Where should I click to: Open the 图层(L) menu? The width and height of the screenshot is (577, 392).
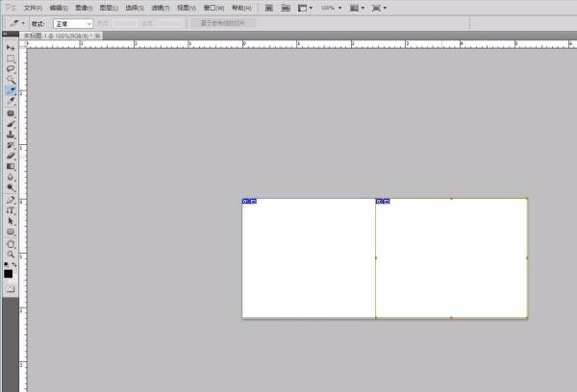coord(109,7)
